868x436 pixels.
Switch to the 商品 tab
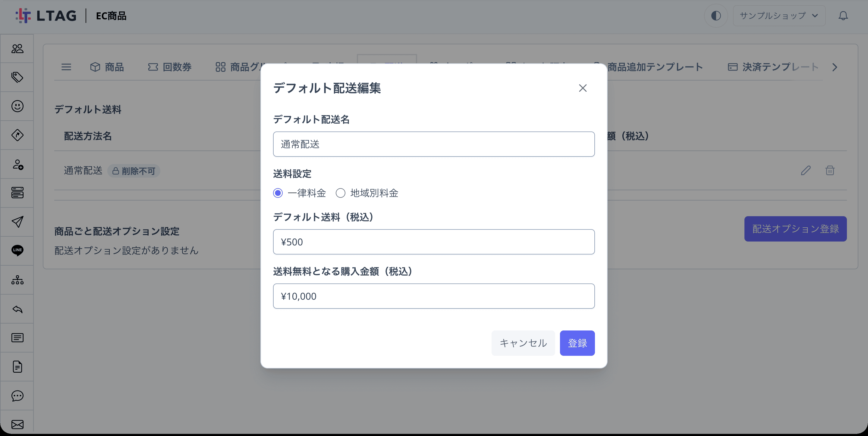107,67
